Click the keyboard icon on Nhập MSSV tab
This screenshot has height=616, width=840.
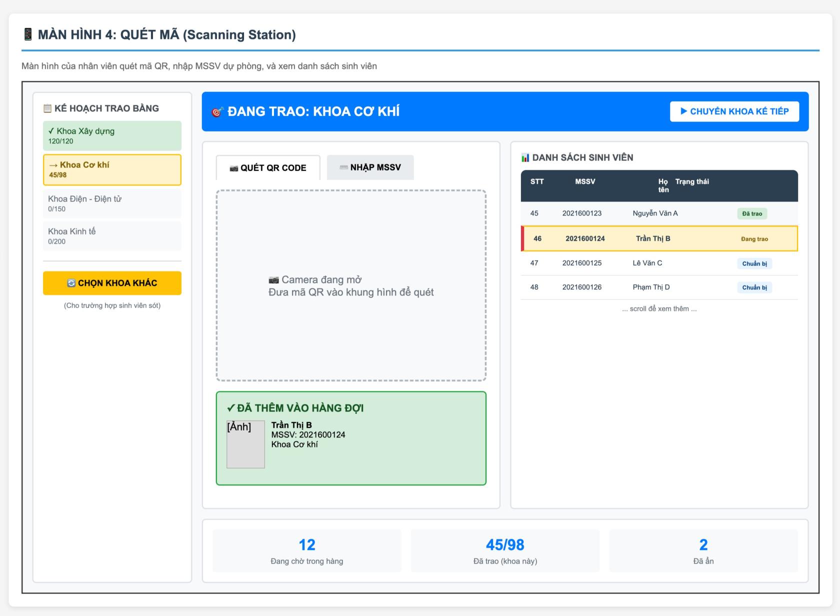point(343,167)
